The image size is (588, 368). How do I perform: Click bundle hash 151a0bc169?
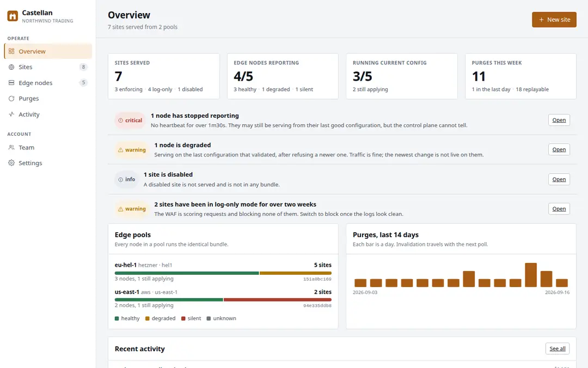(317, 279)
